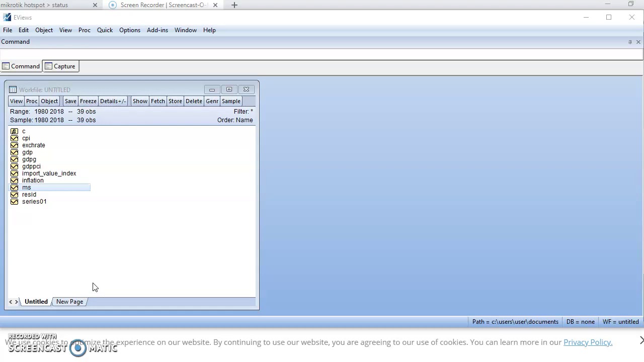Click the New Page tab
This screenshot has height=362, width=644.
[x=69, y=302]
